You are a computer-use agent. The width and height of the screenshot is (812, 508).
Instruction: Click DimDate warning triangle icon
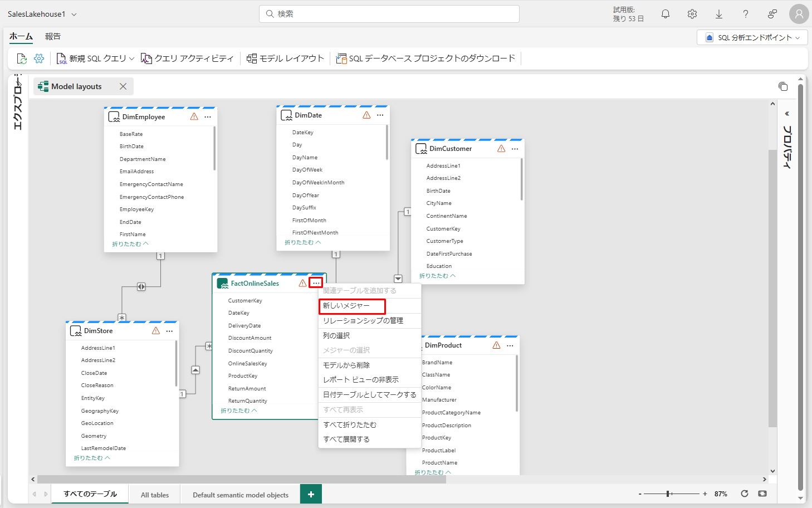pyautogui.click(x=366, y=115)
